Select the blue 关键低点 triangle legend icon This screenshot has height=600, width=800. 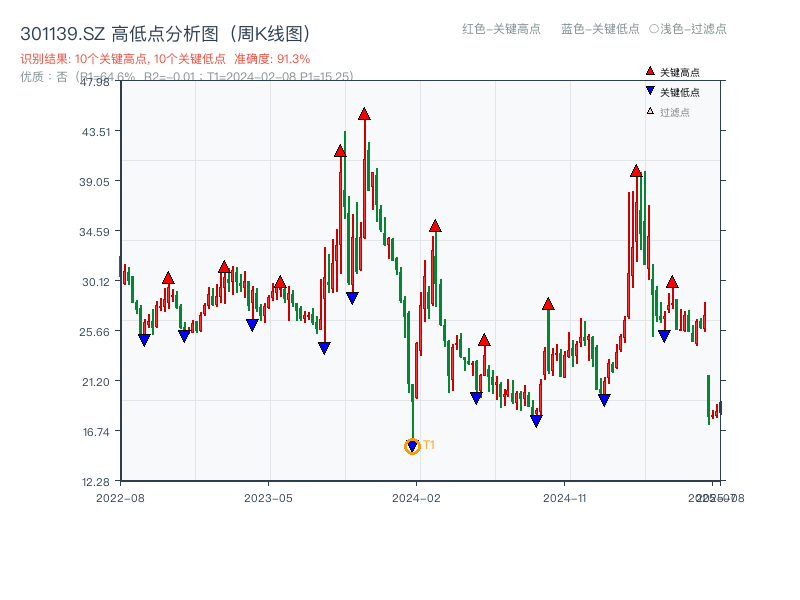(650, 90)
